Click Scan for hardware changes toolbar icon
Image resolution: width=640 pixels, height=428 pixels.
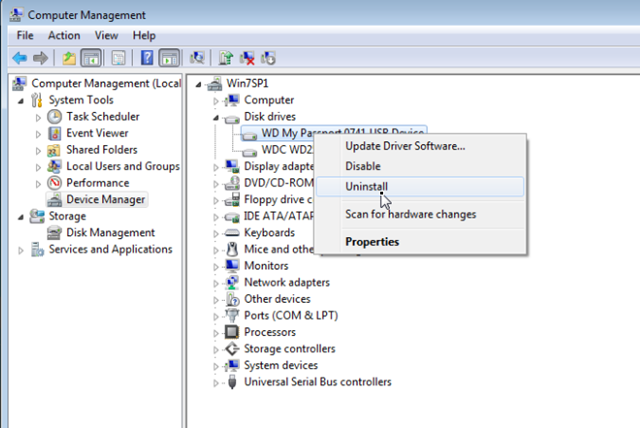197,58
